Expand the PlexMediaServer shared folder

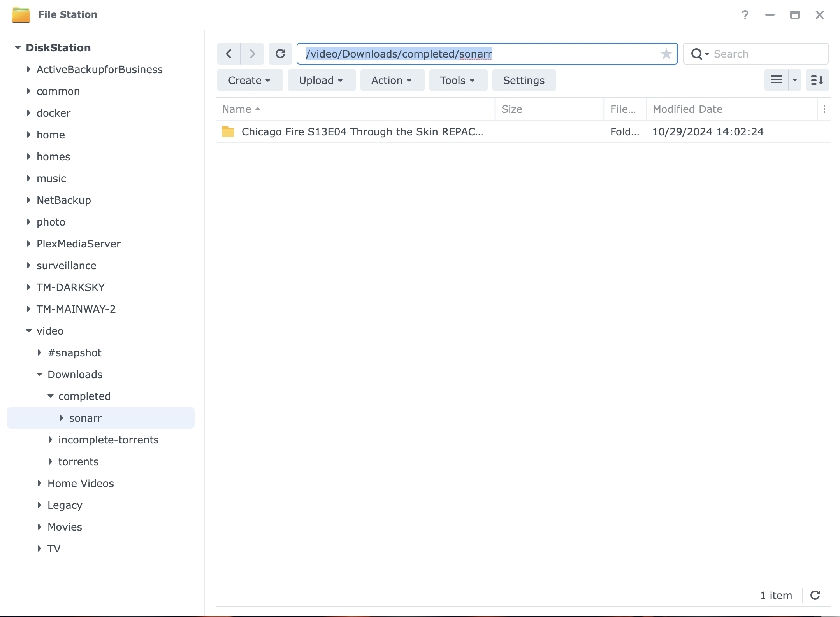click(29, 244)
